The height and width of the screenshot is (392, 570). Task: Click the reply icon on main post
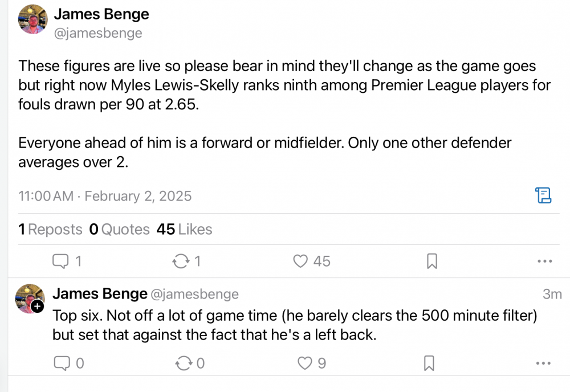click(x=60, y=262)
